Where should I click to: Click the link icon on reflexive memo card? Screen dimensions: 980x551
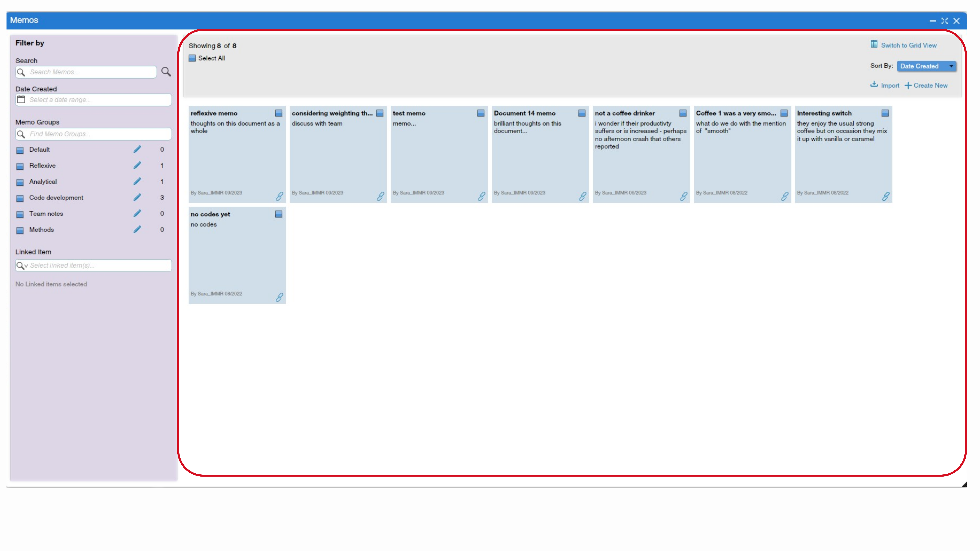[280, 196]
